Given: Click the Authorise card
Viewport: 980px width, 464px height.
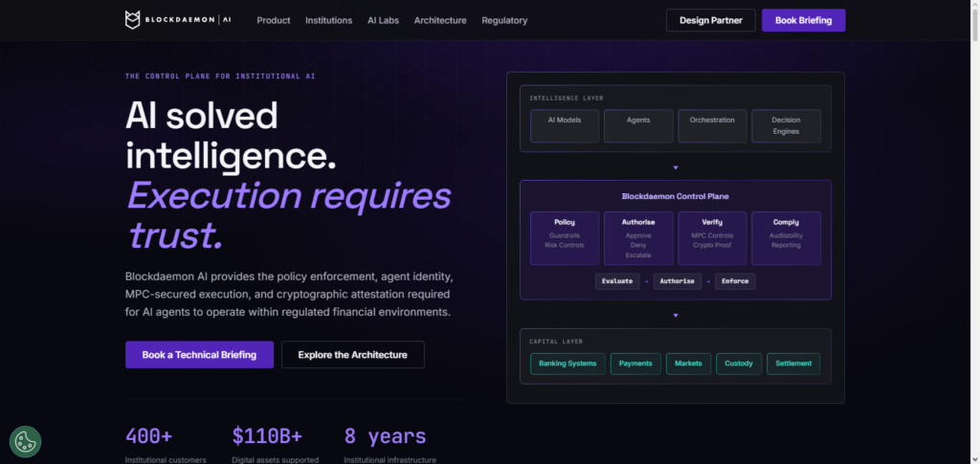Looking at the screenshot, I should tap(638, 238).
